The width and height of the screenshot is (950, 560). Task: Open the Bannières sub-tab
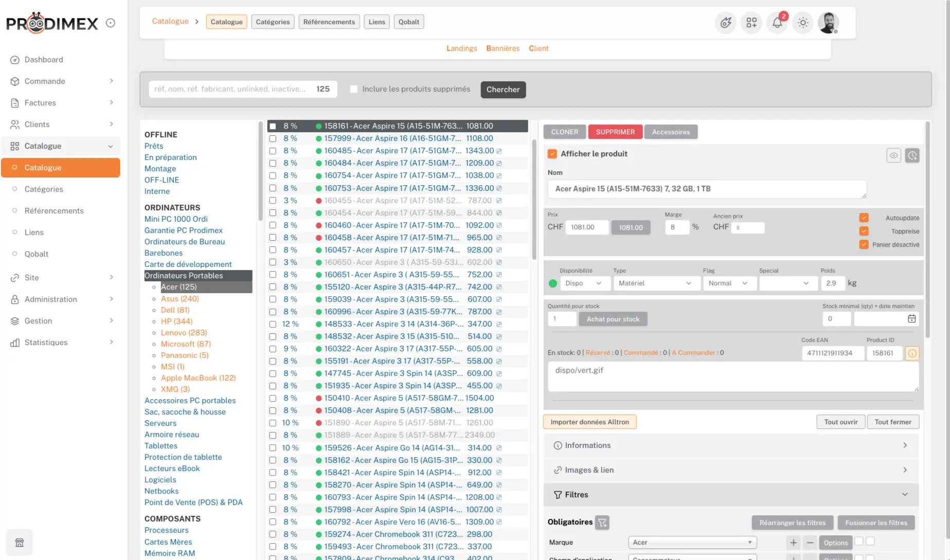(x=503, y=48)
